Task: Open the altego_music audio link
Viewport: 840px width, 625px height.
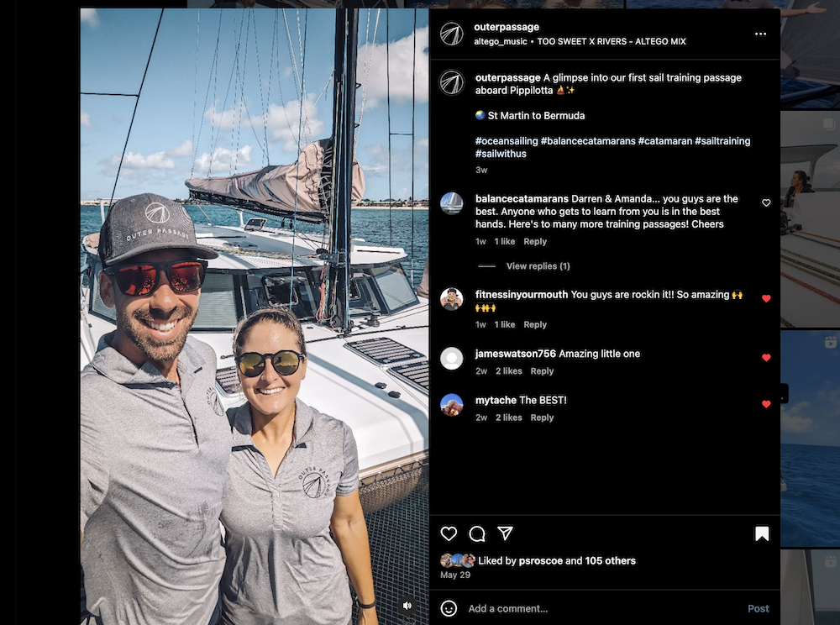Action: tap(501, 41)
